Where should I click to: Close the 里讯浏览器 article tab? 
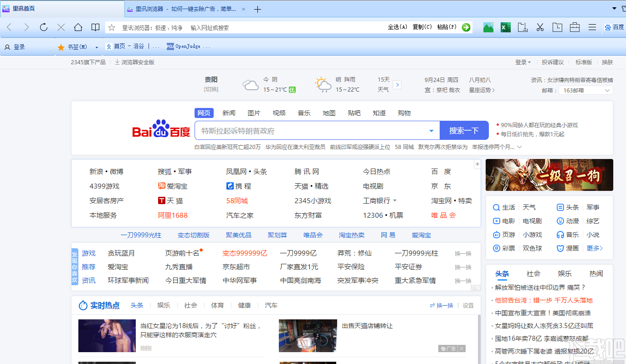(x=244, y=9)
